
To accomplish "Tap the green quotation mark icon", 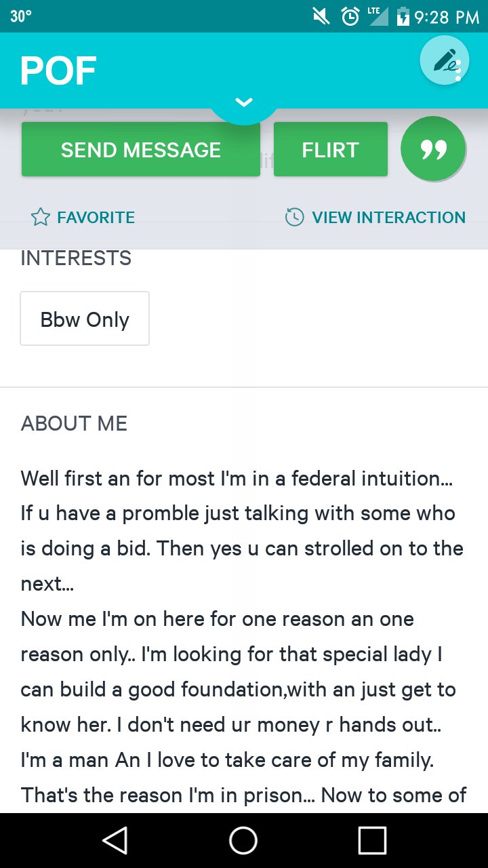I will 433,149.
